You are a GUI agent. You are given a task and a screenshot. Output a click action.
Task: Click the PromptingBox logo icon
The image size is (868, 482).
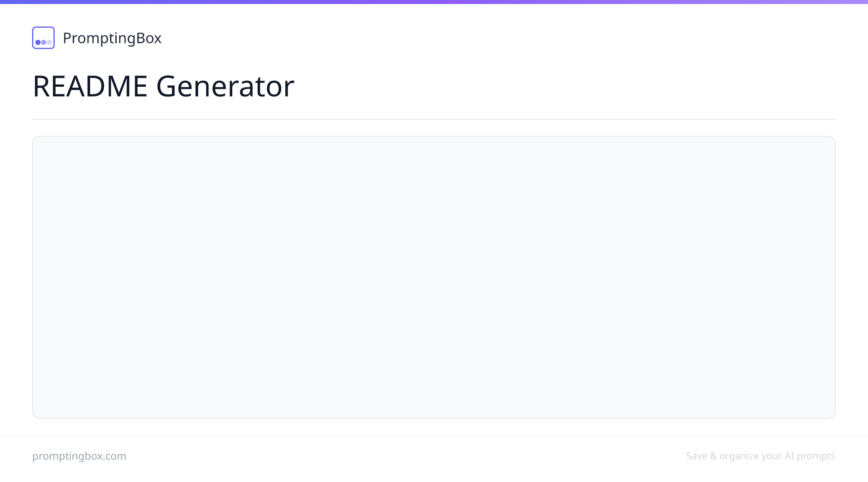(43, 38)
